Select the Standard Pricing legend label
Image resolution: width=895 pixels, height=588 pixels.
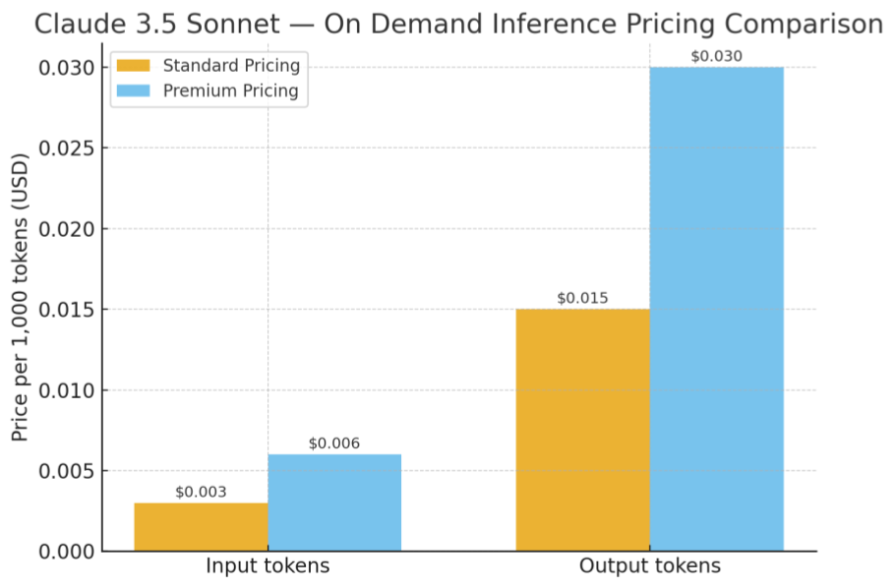[x=230, y=66]
